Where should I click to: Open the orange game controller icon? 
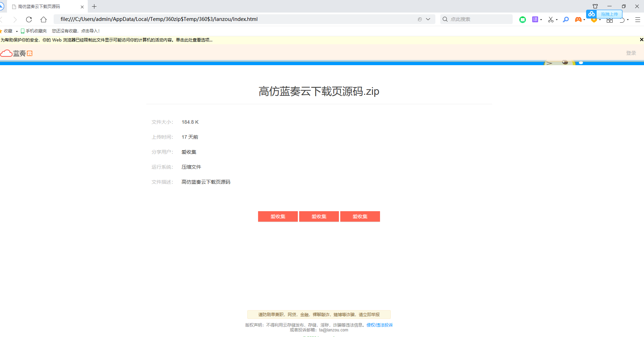point(578,20)
